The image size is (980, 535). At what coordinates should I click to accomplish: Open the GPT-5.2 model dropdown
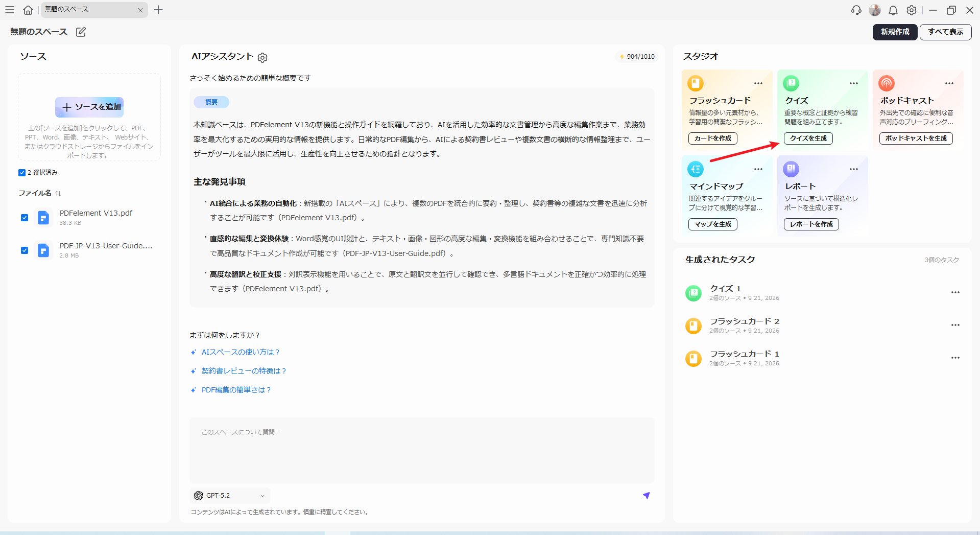(230, 496)
